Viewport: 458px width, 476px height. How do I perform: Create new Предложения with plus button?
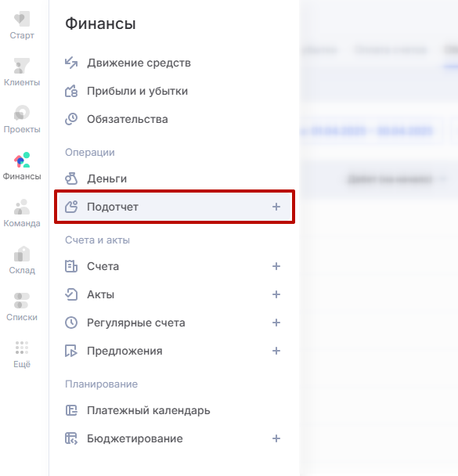[276, 351]
